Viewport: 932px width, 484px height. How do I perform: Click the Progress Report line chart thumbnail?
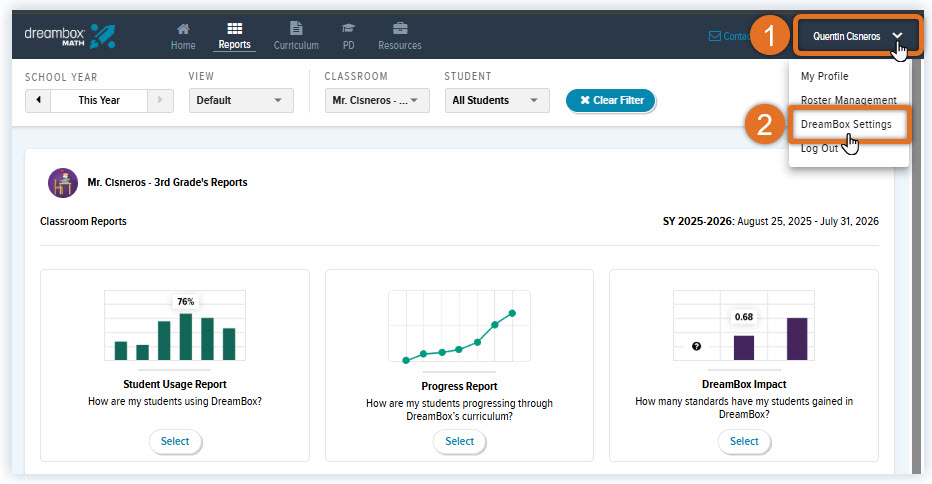click(459, 326)
